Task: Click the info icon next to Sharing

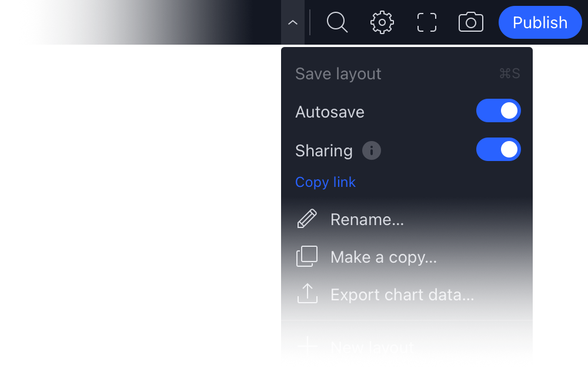Action: pos(371,150)
